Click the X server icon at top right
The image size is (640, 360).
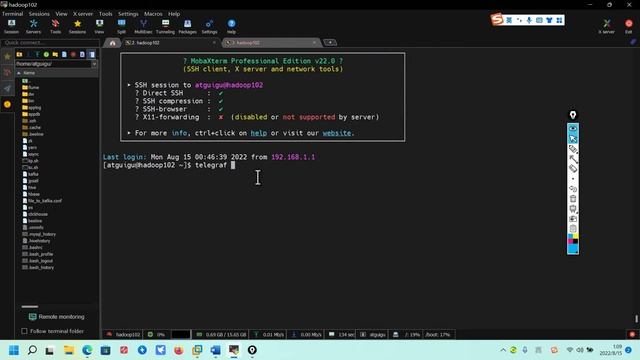coord(607,26)
